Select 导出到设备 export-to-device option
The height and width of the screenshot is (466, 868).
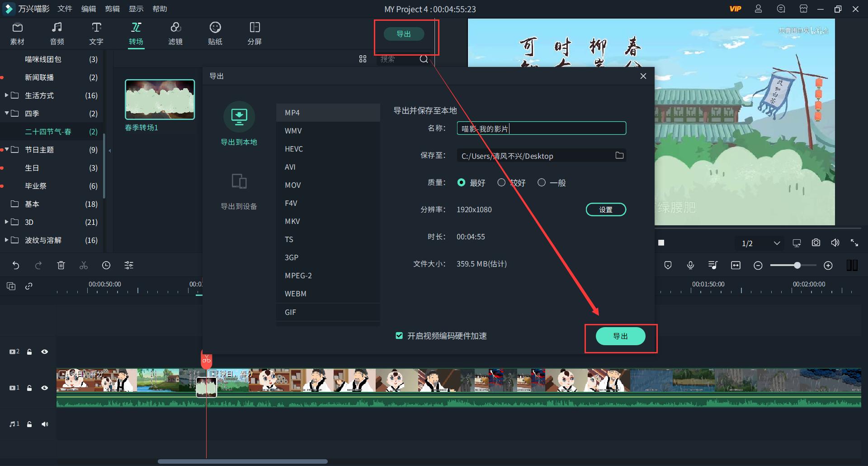(239, 192)
